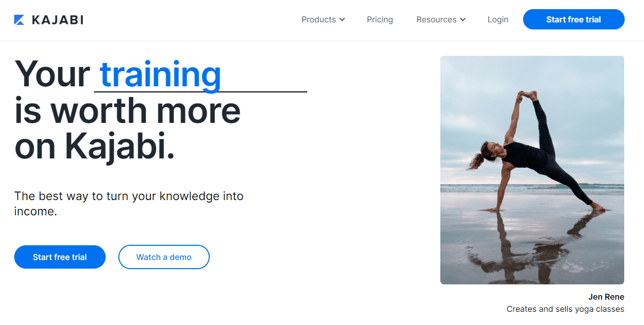
Task: Select the yoga pose photo on the beach
Action: point(532,170)
